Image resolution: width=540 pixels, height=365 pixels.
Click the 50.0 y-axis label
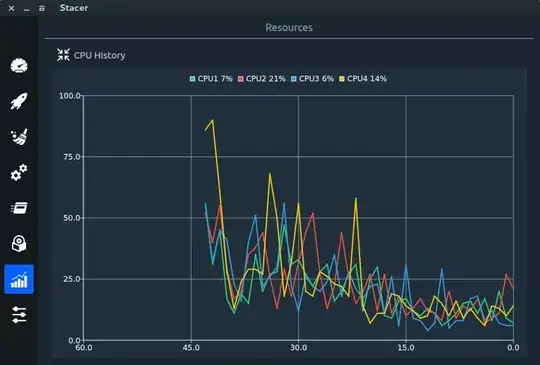coord(72,218)
